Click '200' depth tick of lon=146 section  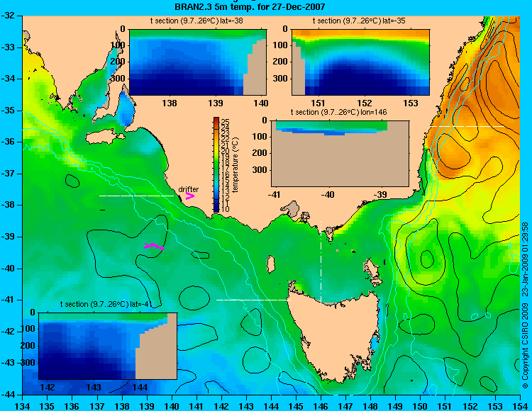pos(260,153)
